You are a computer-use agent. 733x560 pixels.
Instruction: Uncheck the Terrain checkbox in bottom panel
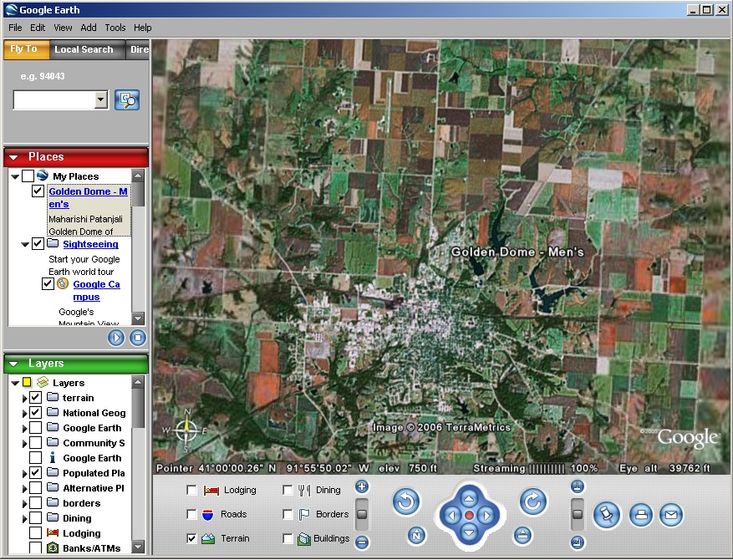pyautogui.click(x=191, y=538)
